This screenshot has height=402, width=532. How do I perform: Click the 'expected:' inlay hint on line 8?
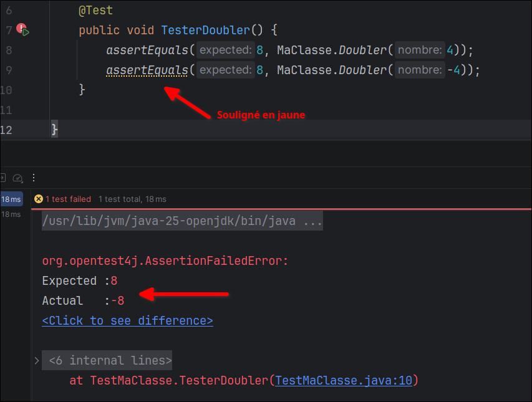[226, 50]
